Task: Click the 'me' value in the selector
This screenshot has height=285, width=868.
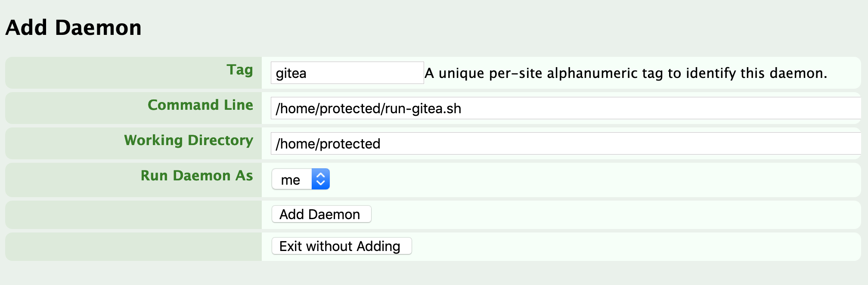Action: point(291,180)
